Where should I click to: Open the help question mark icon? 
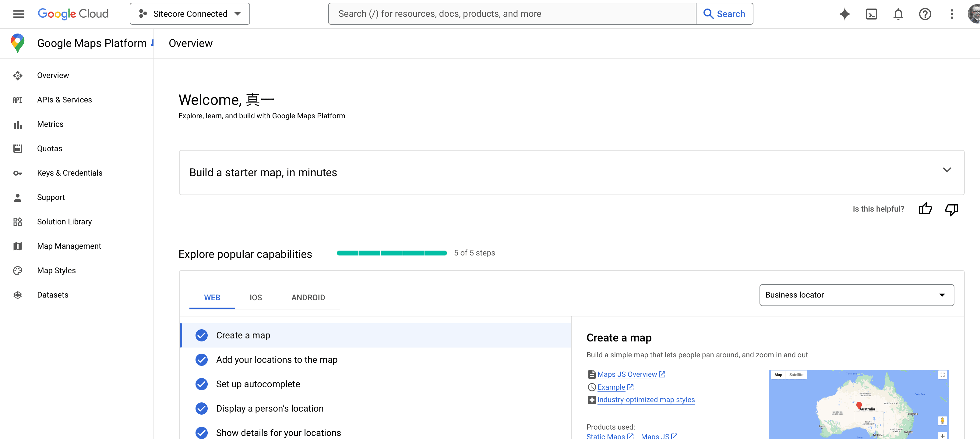click(x=925, y=14)
